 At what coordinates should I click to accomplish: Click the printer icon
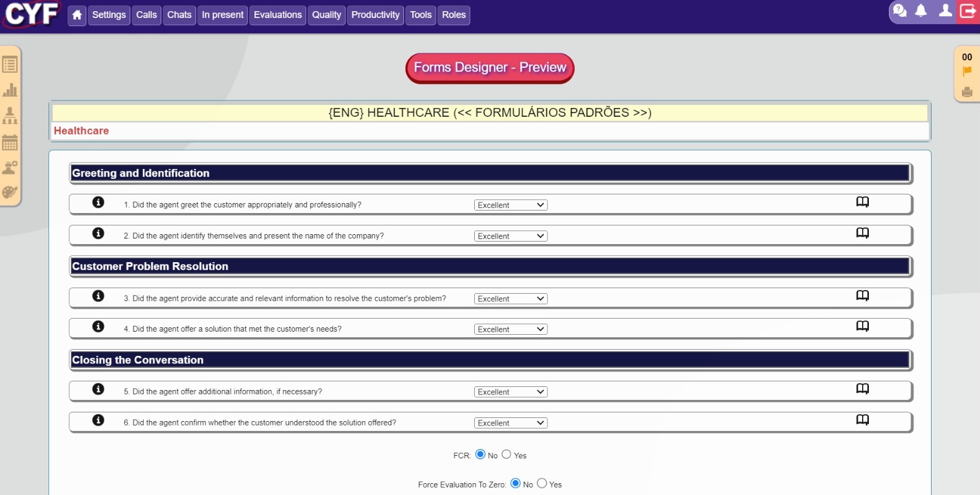[967, 92]
